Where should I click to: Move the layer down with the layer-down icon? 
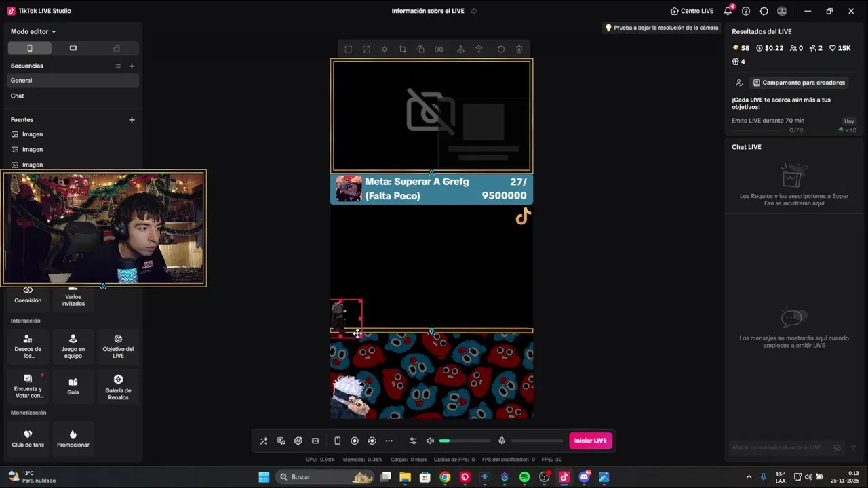click(479, 49)
